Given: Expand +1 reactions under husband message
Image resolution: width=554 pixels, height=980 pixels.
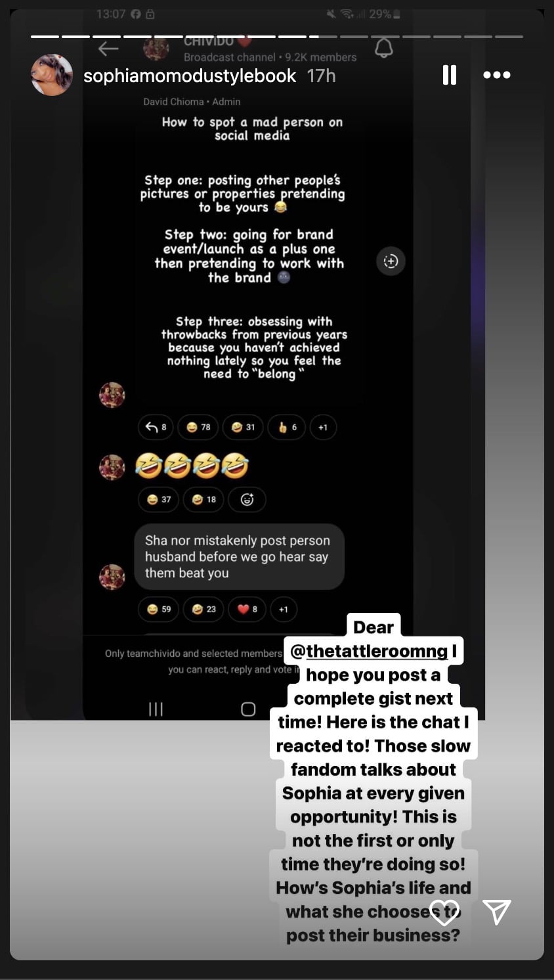Looking at the screenshot, I should [x=284, y=610].
